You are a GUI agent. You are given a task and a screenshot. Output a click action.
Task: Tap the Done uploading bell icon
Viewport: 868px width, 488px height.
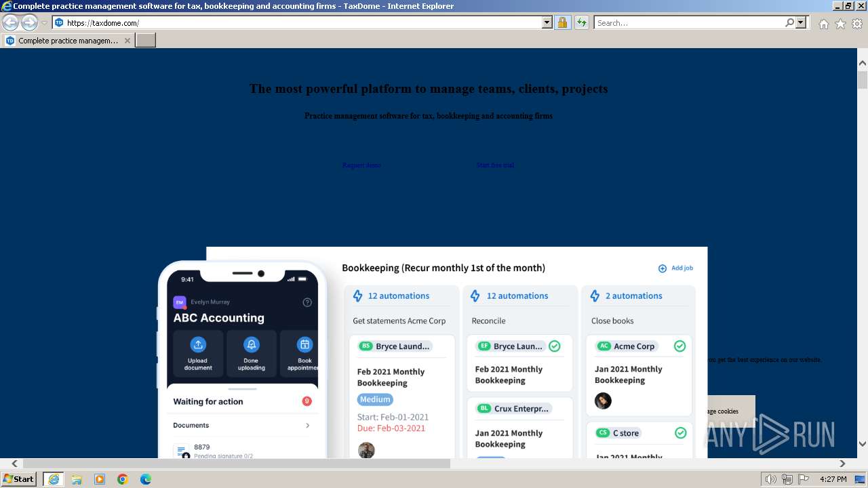(x=251, y=344)
